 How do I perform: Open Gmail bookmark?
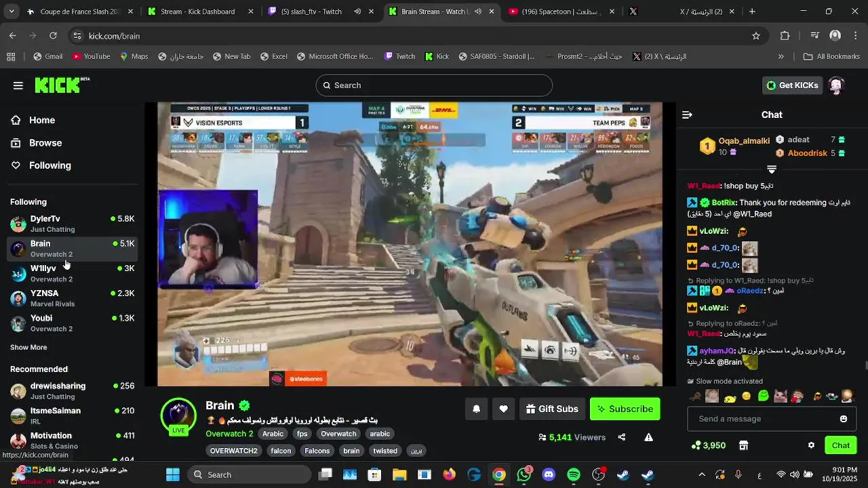click(x=47, y=56)
